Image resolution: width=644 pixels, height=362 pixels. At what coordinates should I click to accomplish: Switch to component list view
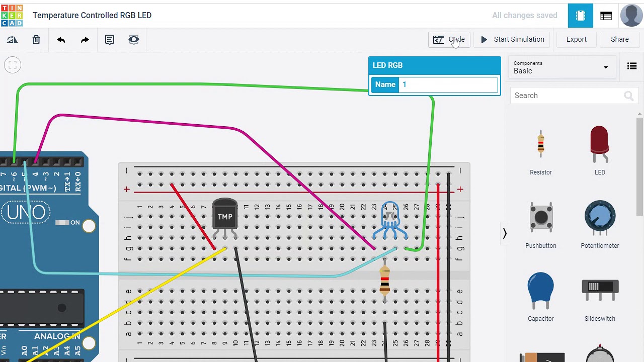click(606, 16)
